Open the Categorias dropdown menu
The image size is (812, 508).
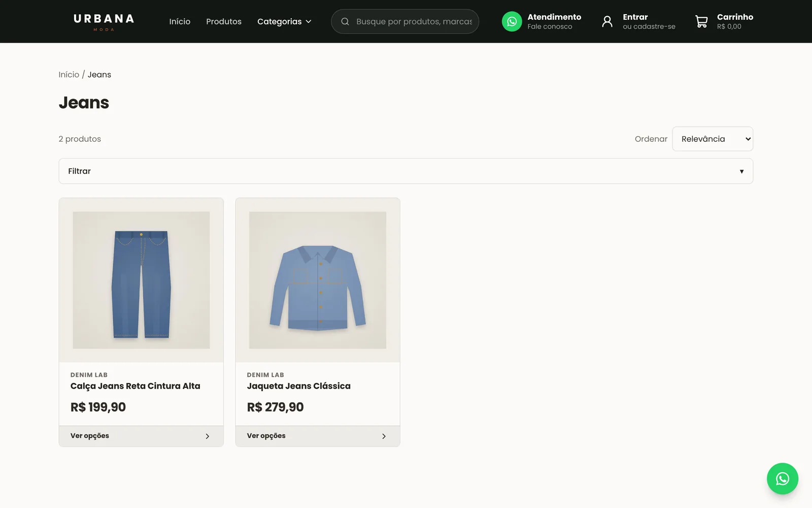[284, 21]
